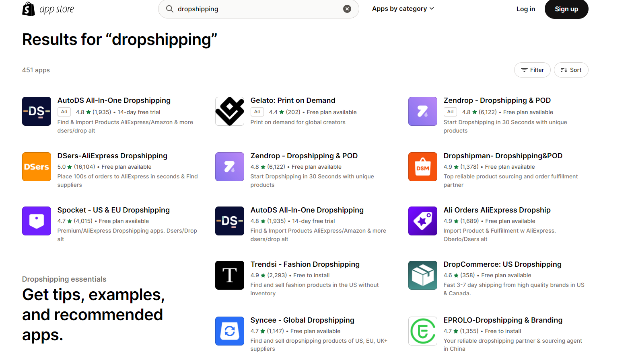
Task: Click the Shopify app store logo
Action: pos(48,9)
